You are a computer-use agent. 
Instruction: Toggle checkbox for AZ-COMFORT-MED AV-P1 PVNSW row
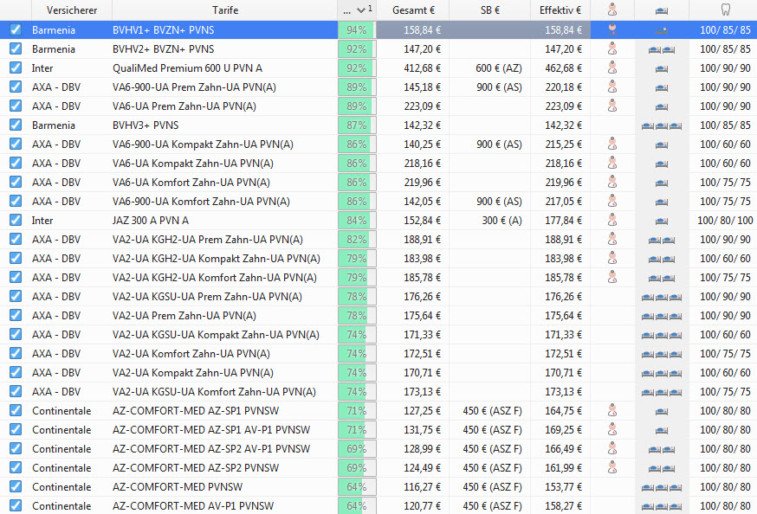click(15, 505)
